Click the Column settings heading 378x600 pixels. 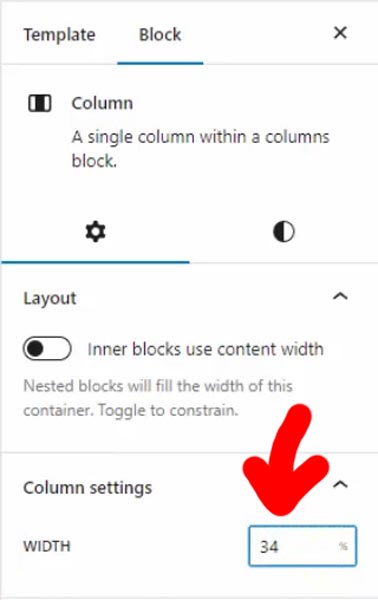[x=88, y=488]
